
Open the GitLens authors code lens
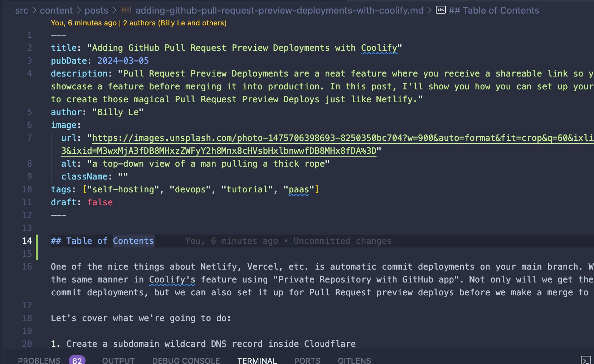pyautogui.click(x=138, y=23)
